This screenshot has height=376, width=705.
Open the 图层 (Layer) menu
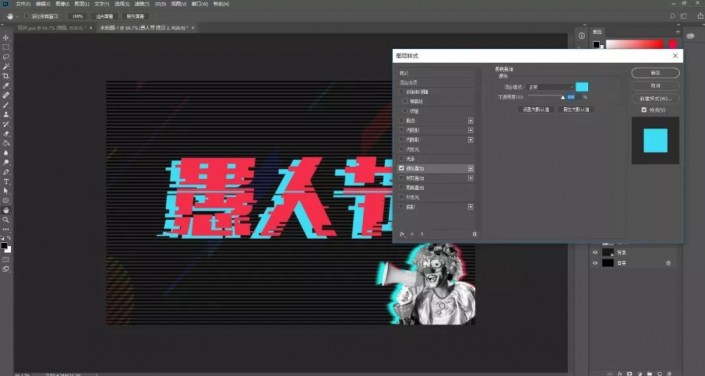81,4
